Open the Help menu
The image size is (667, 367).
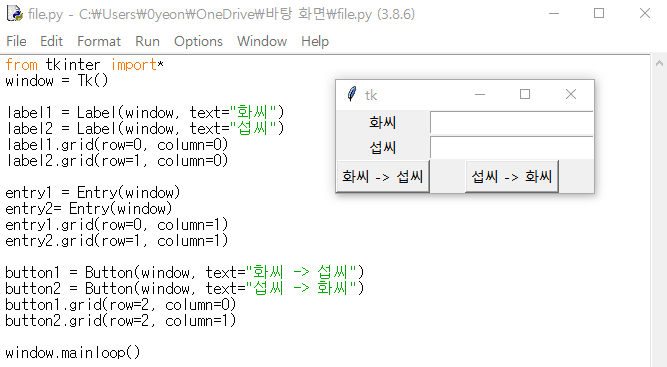(x=315, y=41)
